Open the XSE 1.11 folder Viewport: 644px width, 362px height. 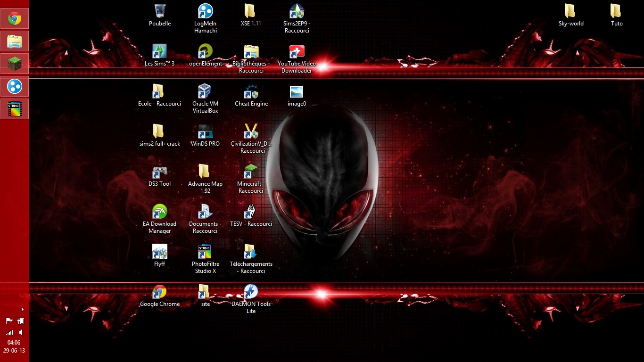pyautogui.click(x=251, y=15)
